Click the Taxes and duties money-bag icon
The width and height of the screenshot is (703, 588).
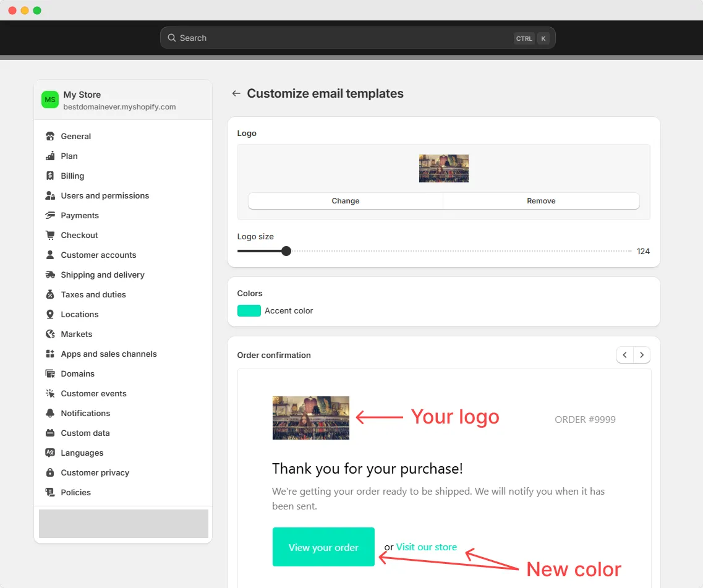pos(50,294)
